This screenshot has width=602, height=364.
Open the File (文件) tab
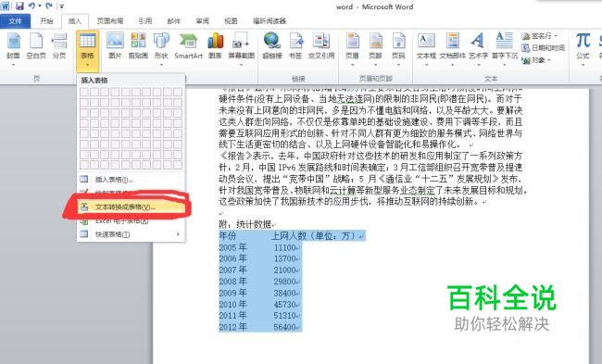tap(16, 20)
